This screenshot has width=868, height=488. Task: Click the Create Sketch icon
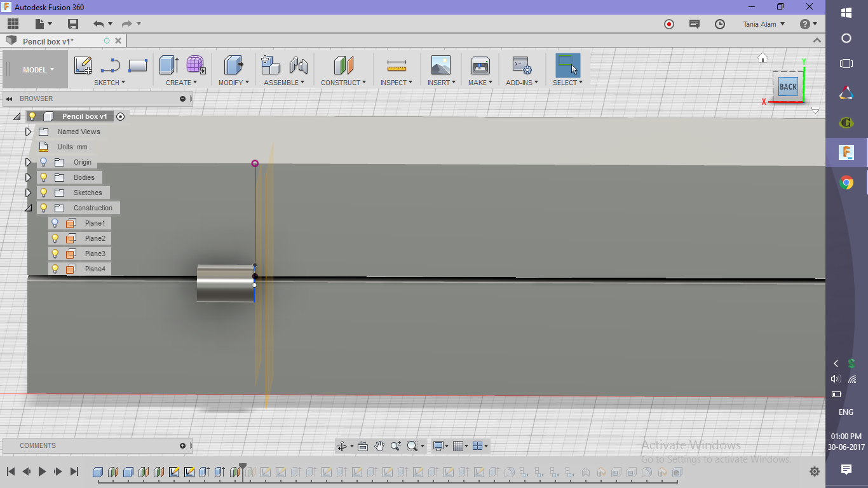coord(83,65)
